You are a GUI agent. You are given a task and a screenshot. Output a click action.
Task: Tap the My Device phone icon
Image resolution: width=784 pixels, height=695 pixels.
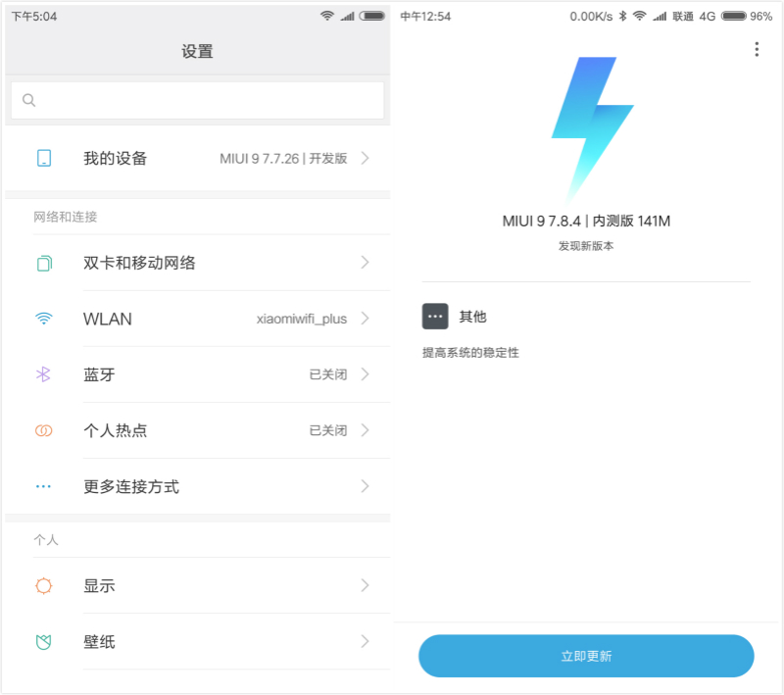[44, 158]
